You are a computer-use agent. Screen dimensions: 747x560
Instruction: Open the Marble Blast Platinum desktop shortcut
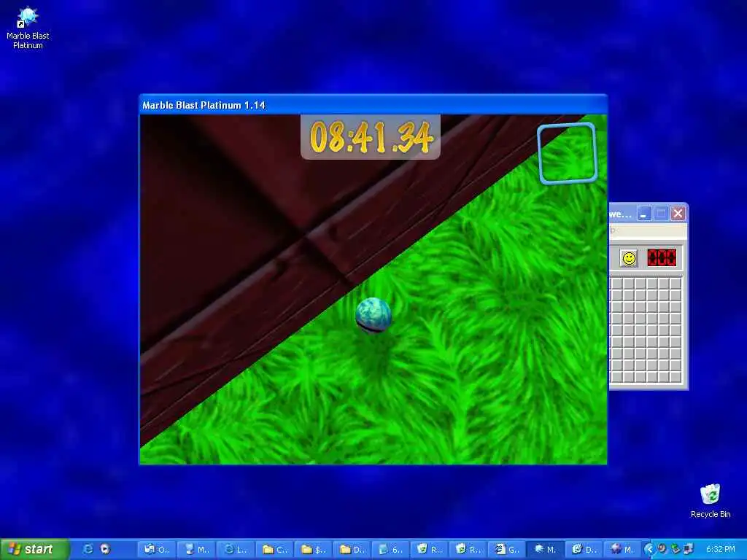[x=28, y=28]
